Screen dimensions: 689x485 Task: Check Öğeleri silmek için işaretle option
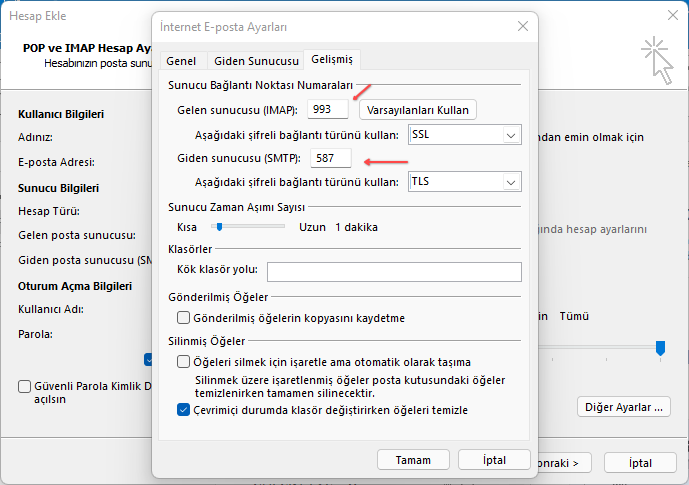(x=183, y=362)
